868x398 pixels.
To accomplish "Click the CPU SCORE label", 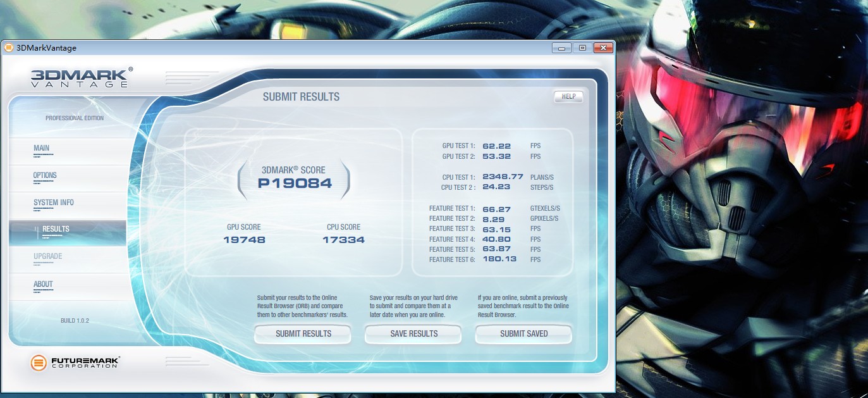I will coord(343,227).
